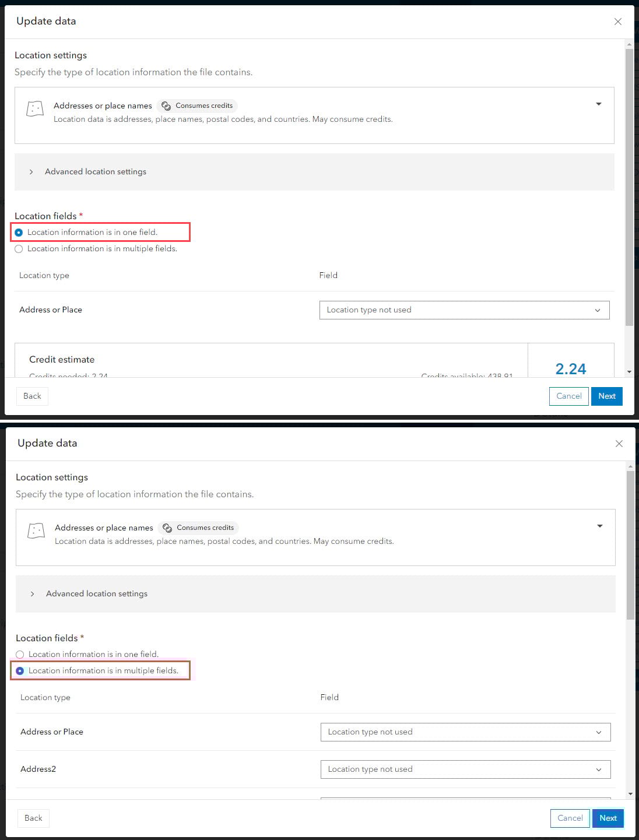Click the Back button in lower dialog
The image size is (639, 840).
coord(33,818)
